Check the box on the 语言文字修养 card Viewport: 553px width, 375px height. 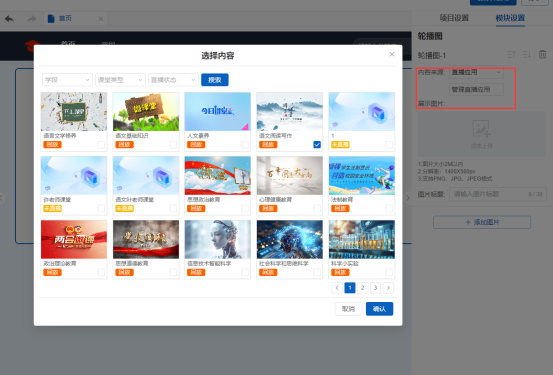click(x=101, y=145)
